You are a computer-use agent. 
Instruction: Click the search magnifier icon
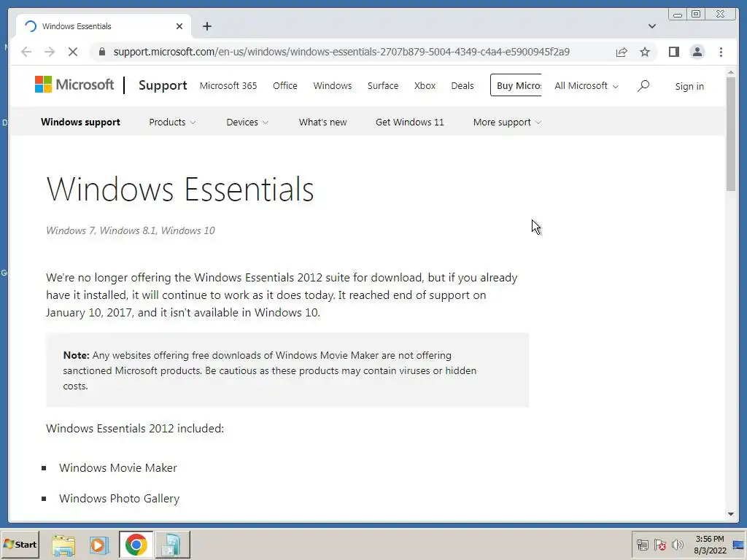click(643, 86)
